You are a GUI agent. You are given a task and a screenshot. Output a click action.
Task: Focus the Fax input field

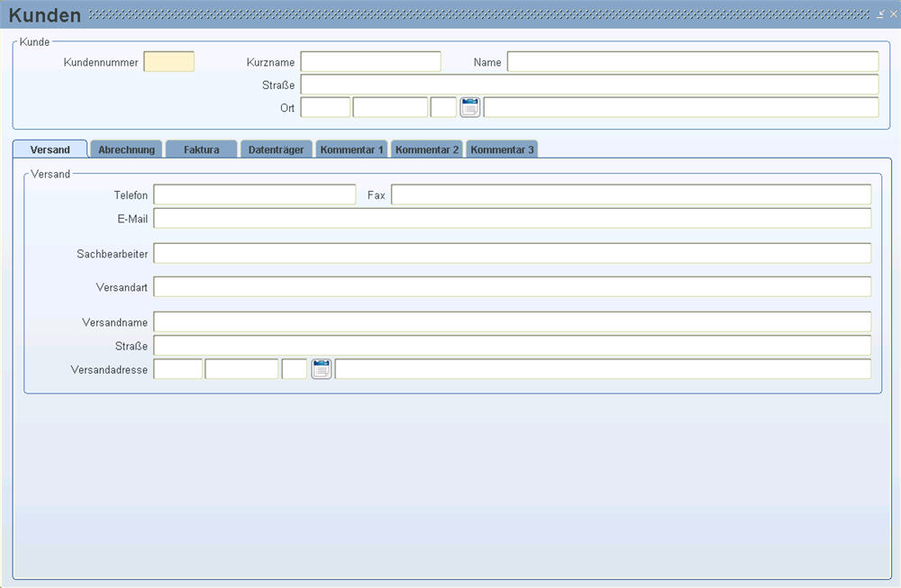pos(631,195)
